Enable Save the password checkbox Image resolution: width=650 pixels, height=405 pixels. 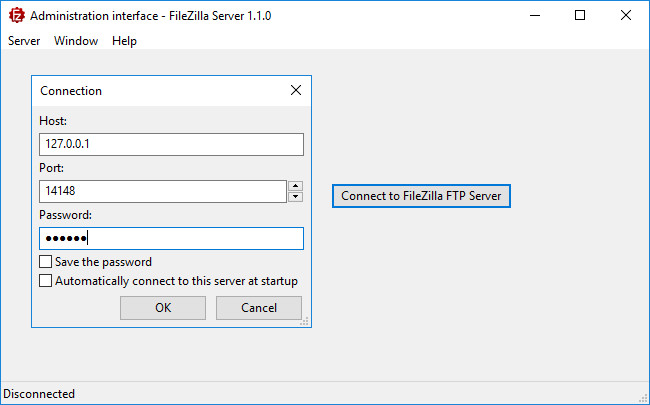[x=45, y=262]
